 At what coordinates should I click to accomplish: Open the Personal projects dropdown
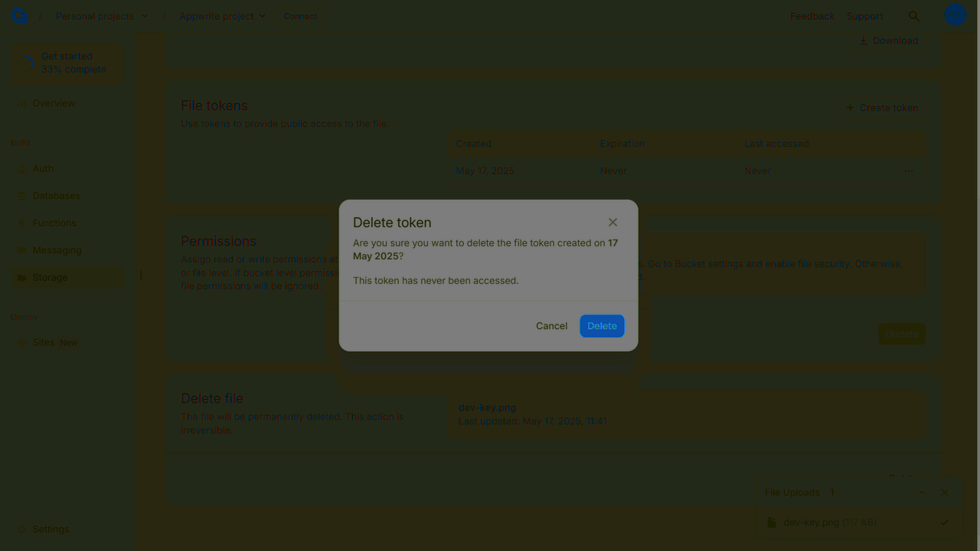pyautogui.click(x=101, y=15)
